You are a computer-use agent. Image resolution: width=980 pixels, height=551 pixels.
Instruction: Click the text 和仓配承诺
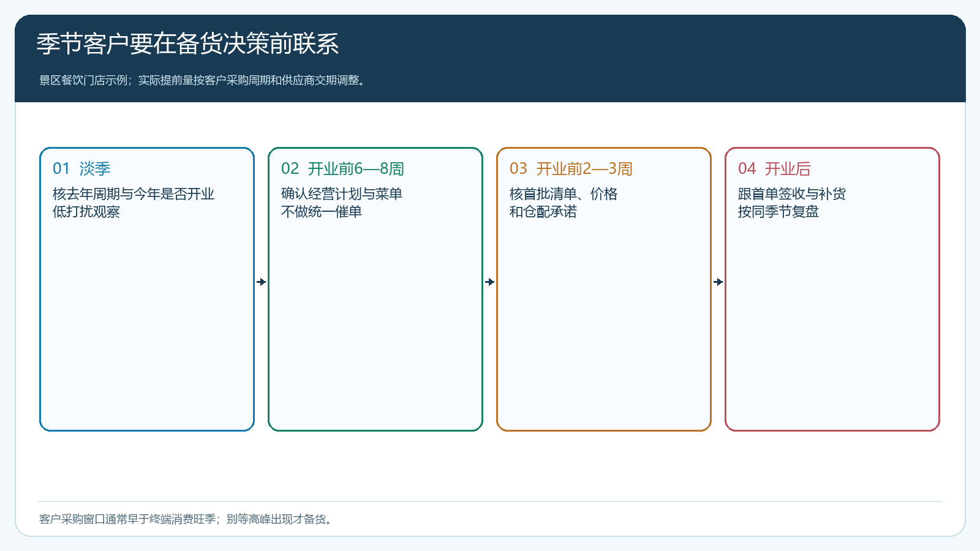[543, 212]
